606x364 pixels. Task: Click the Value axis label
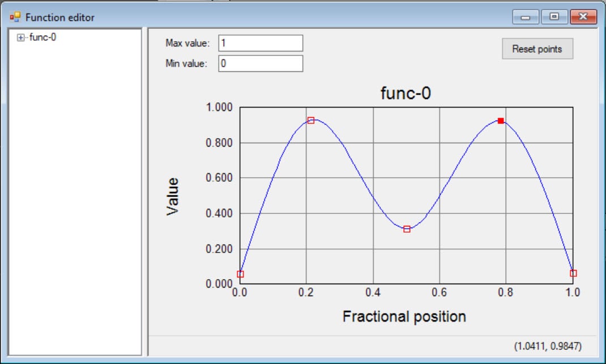click(x=174, y=195)
